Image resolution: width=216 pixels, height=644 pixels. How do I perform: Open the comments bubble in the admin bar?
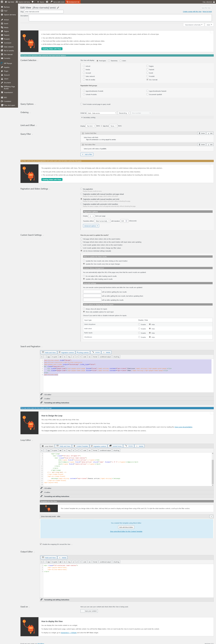[32, 2]
